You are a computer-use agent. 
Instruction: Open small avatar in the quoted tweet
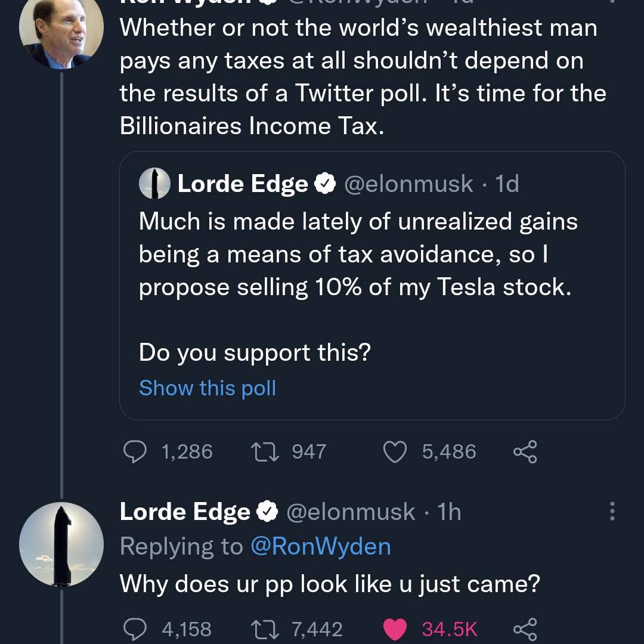pyautogui.click(x=155, y=184)
